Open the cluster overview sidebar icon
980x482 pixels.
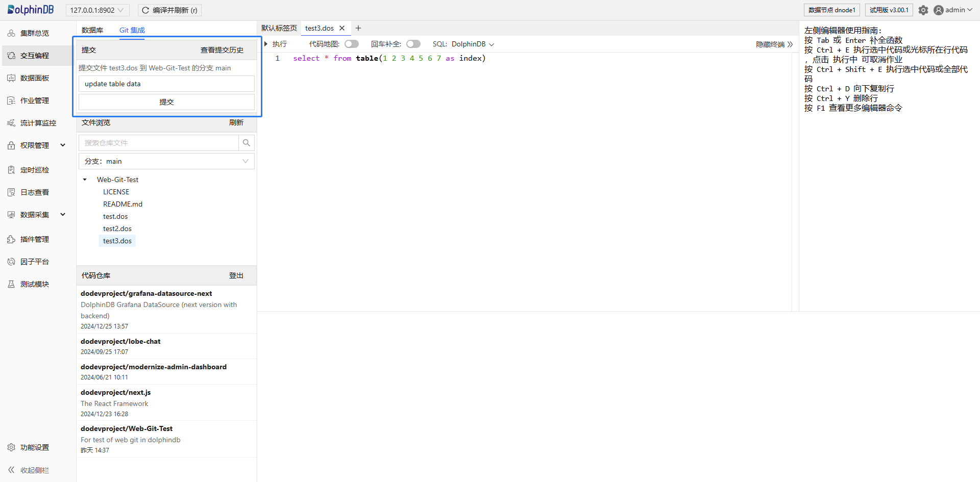pos(11,33)
